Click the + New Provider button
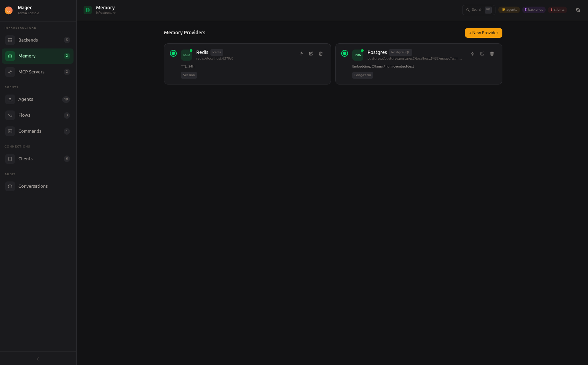Image resolution: width=588 pixels, height=365 pixels. [x=483, y=33]
